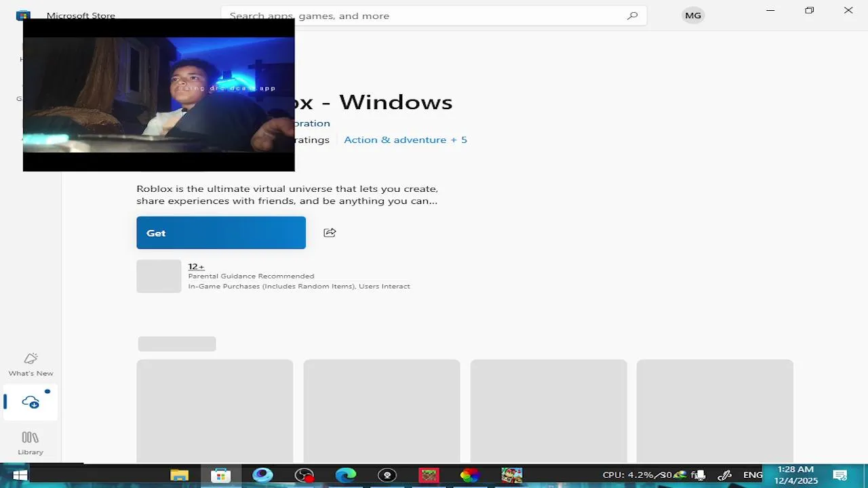The height and width of the screenshot is (488, 868).
Task: Select the third screenshot placeholder card
Action: coord(548,411)
